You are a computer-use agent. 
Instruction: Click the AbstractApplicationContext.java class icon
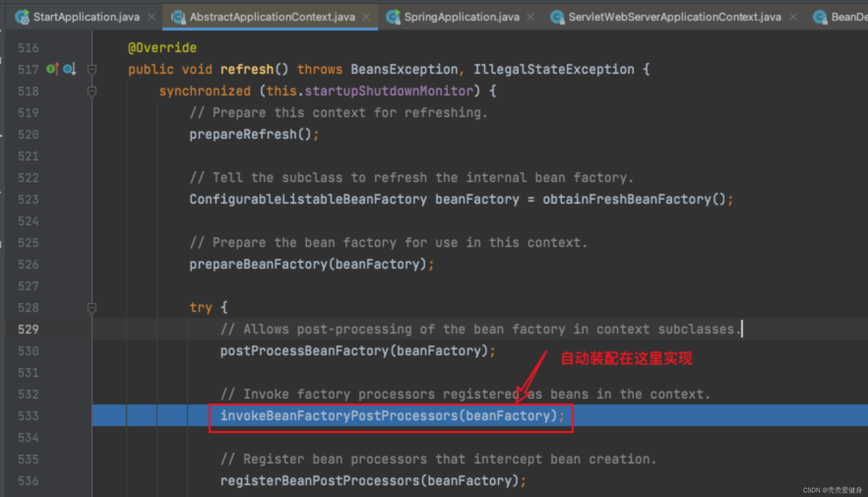point(178,17)
